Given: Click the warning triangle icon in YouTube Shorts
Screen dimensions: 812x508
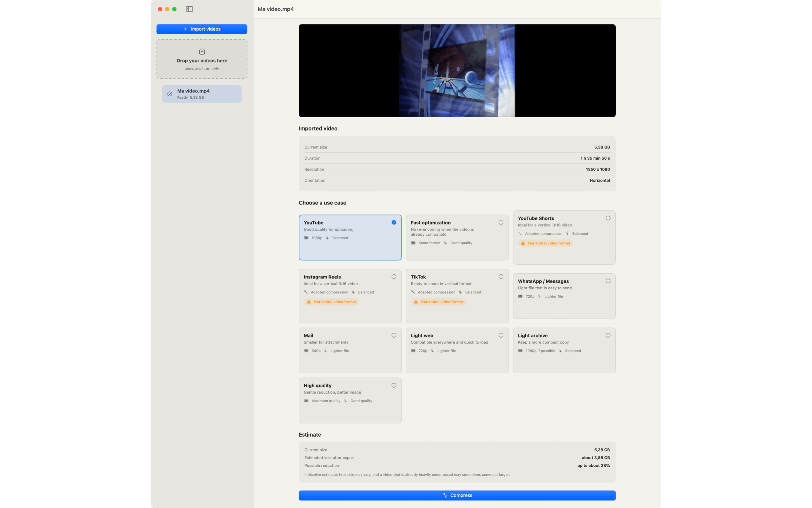Looking at the screenshot, I should (523, 243).
